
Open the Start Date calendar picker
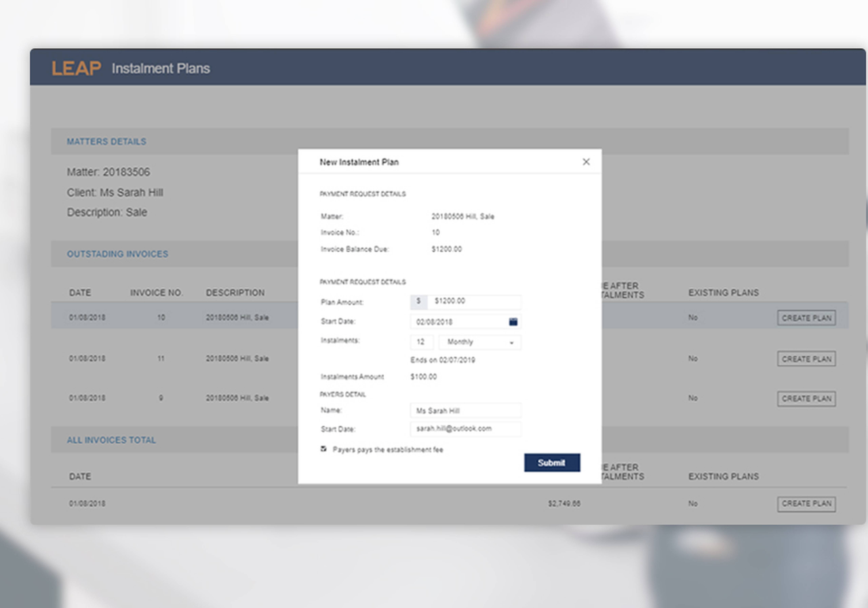[x=513, y=322]
